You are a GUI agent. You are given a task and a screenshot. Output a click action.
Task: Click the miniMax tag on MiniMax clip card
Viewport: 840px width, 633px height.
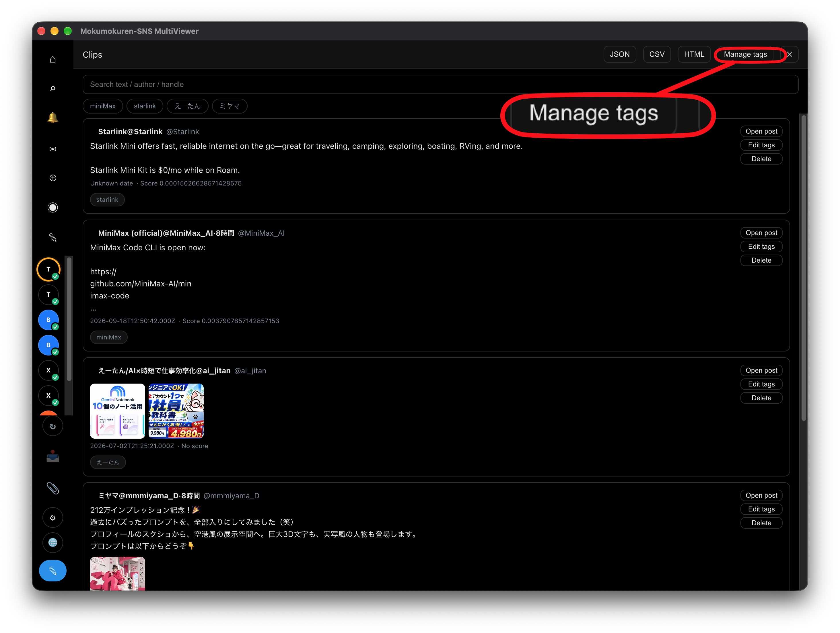pos(109,337)
